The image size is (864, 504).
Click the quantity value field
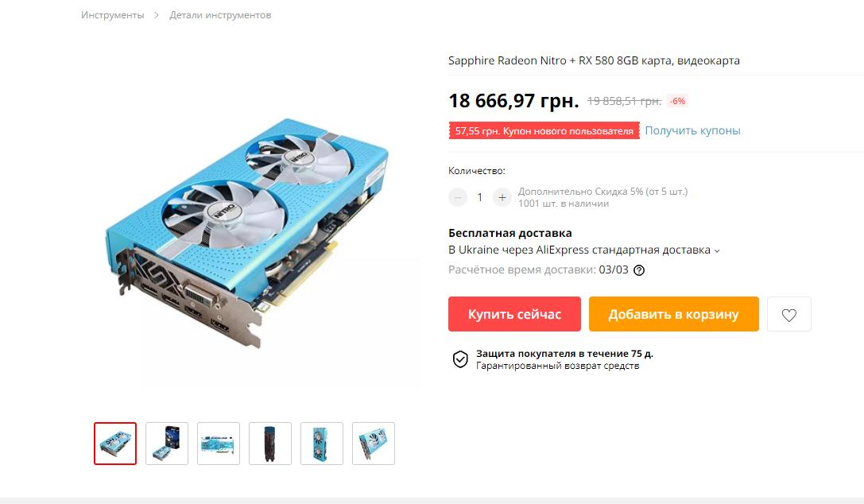point(480,197)
